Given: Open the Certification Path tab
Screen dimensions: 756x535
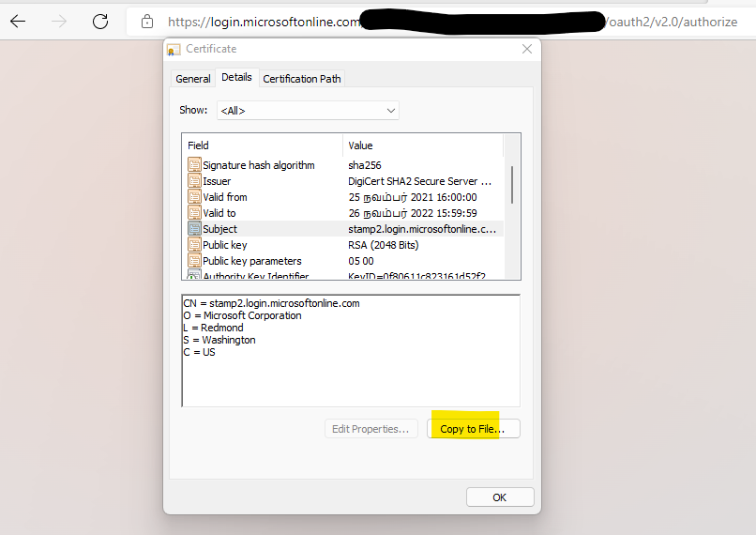Looking at the screenshot, I should pyautogui.click(x=302, y=79).
